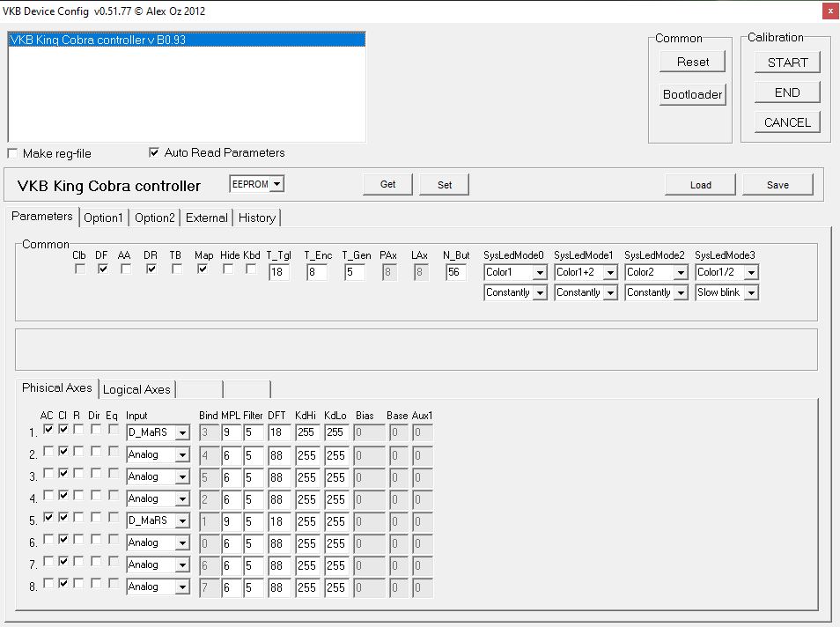Click the Reset button
Screen dimensions: 840x627
[692, 62]
